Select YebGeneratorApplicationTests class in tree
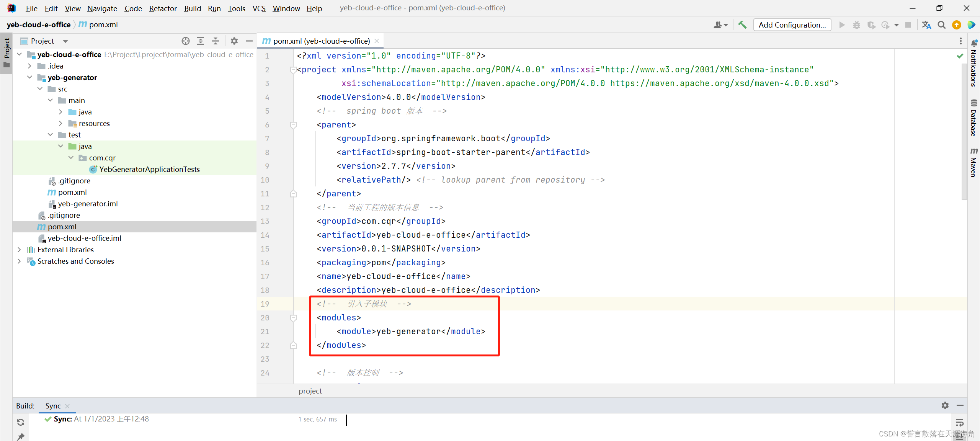 coord(149,169)
